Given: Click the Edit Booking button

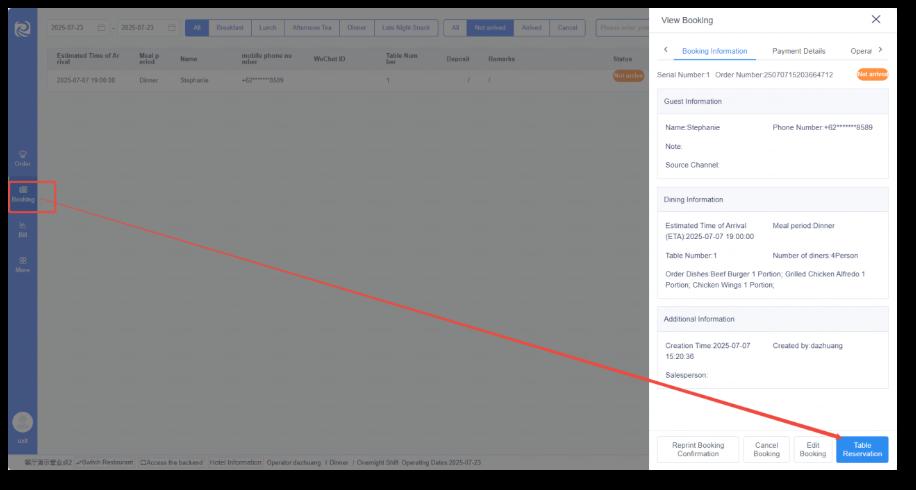Looking at the screenshot, I should click(813, 449).
